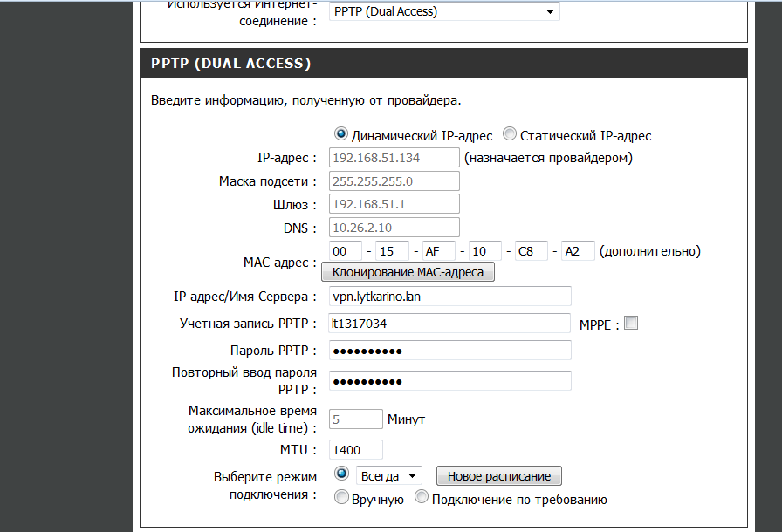The width and height of the screenshot is (782, 532).
Task: Click the Пароль PPTP password field
Action: coord(449,351)
